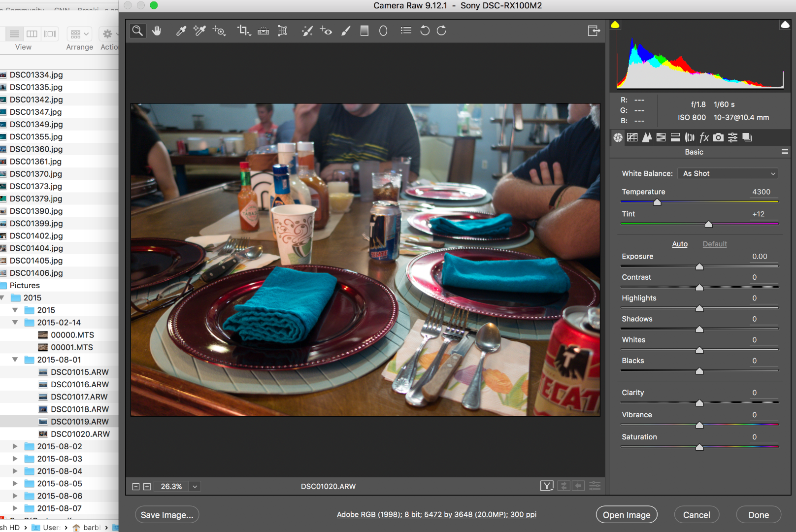Open the Effects fx tab

coord(704,137)
